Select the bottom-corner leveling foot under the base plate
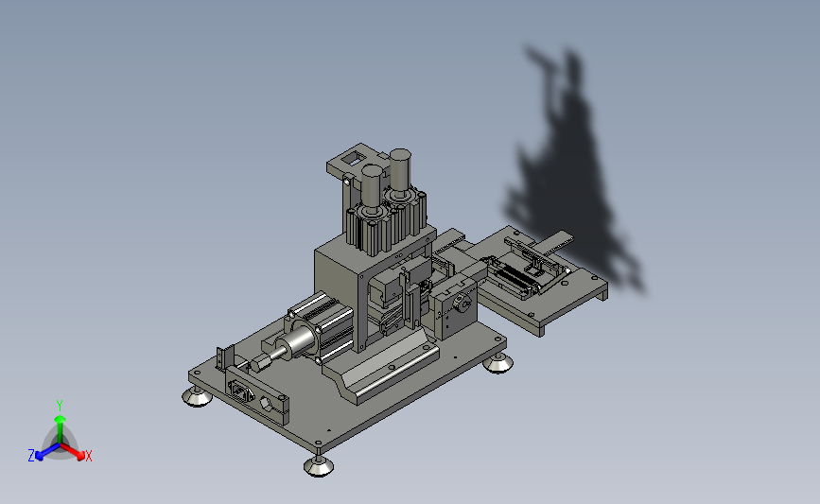The image size is (820, 504). pos(319,465)
